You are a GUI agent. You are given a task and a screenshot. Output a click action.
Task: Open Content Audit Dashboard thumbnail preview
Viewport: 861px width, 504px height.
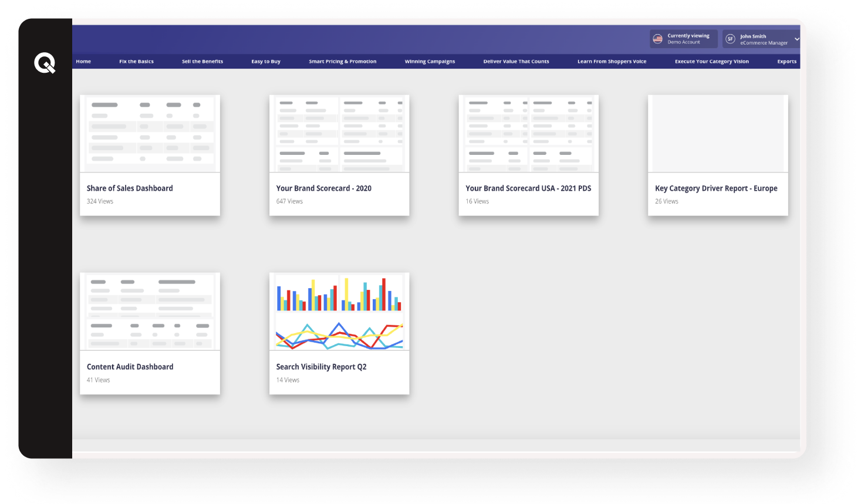tap(150, 312)
